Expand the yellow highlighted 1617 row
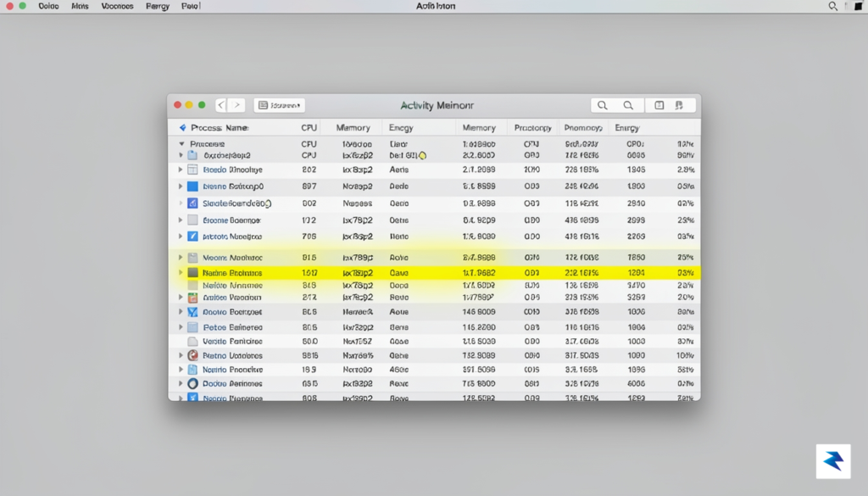The image size is (868, 496). pyautogui.click(x=181, y=272)
